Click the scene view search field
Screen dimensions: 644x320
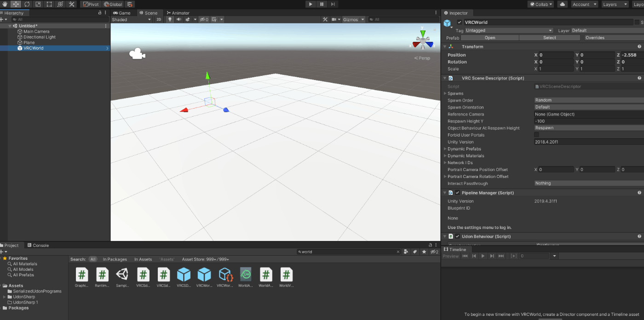(x=403, y=19)
